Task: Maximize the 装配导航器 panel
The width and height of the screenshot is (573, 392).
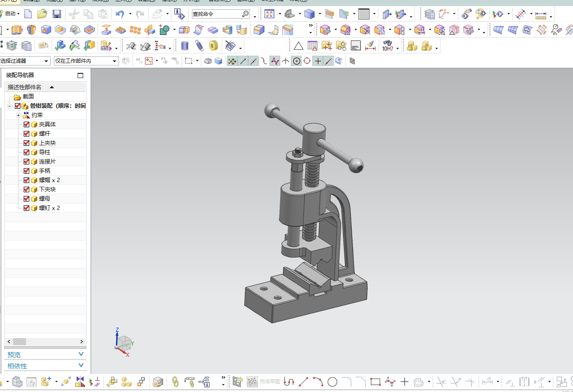Action: (80, 75)
